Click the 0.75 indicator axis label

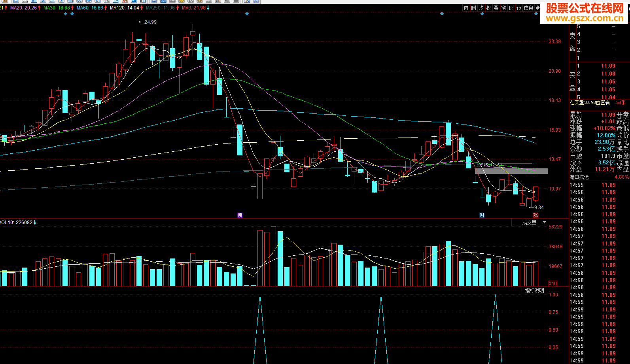553,312
